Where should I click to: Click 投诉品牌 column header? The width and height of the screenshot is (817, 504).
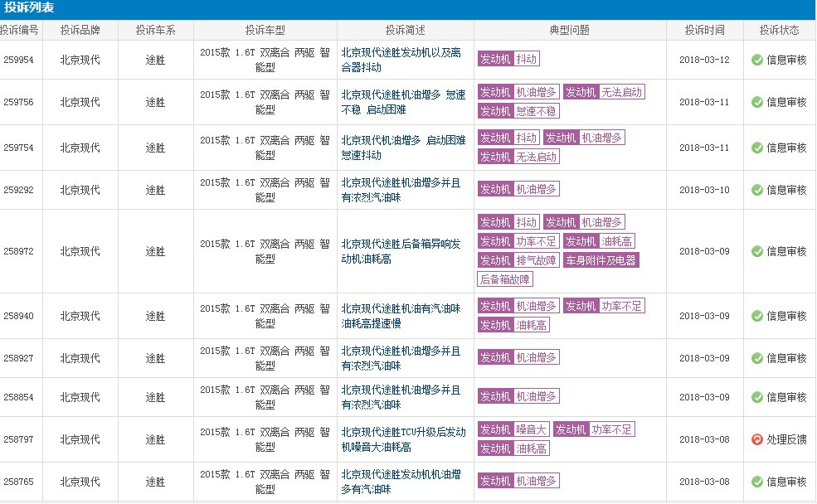point(80,30)
